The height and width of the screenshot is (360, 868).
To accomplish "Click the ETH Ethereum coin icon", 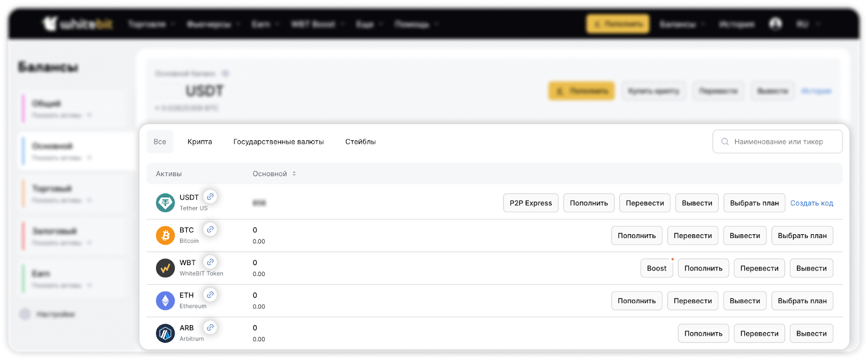I will [165, 300].
